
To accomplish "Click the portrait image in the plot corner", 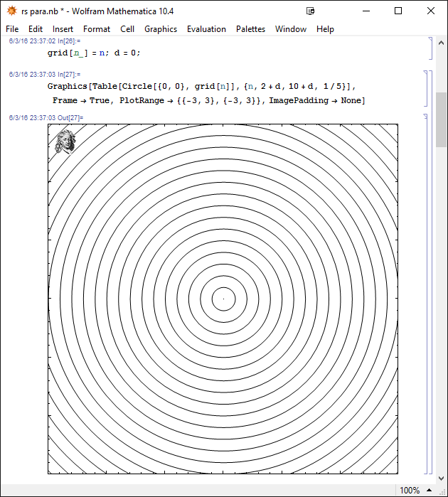I will 65,141.
